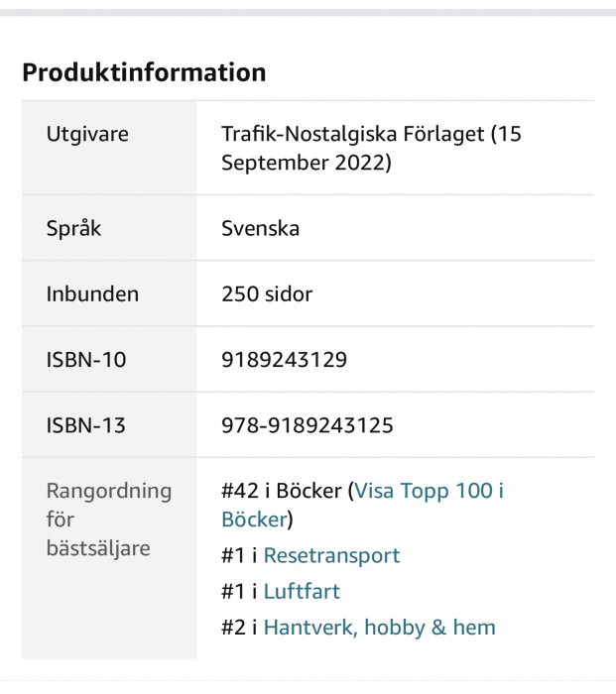Click the Produktinformation heading

[144, 72]
